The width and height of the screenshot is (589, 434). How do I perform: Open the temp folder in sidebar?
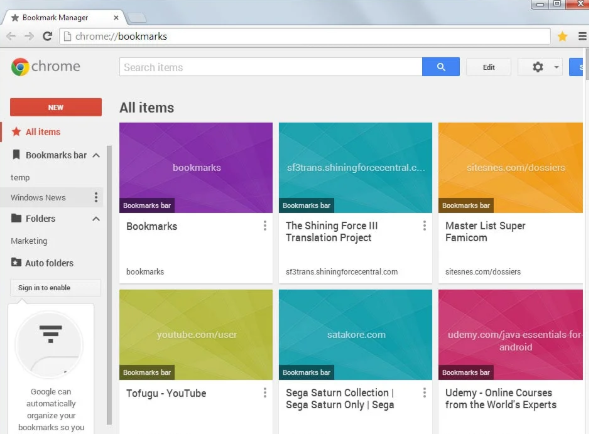[20, 177]
